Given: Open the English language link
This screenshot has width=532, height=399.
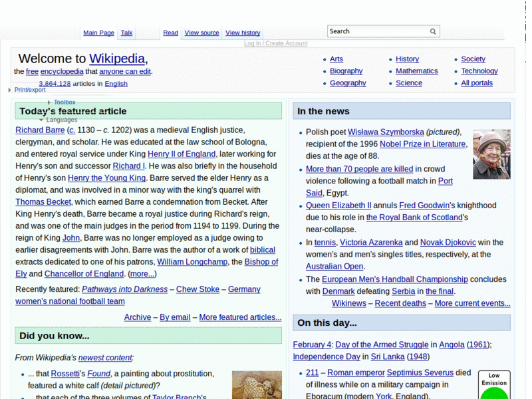Looking at the screenshot, I should point(116,84).
